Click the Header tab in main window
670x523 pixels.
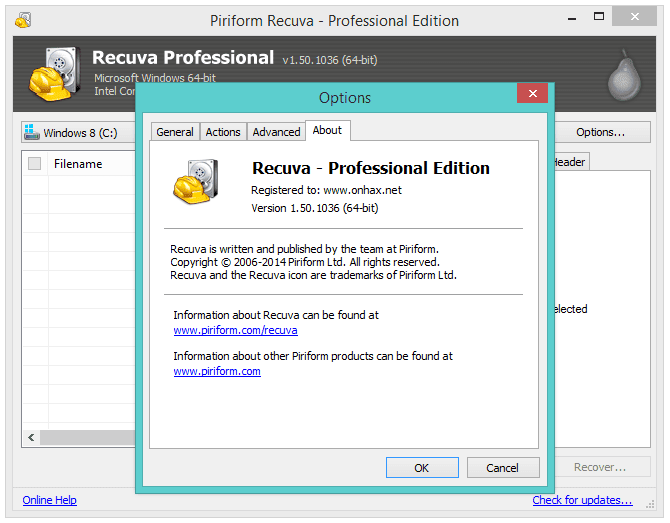click(571, 162)
